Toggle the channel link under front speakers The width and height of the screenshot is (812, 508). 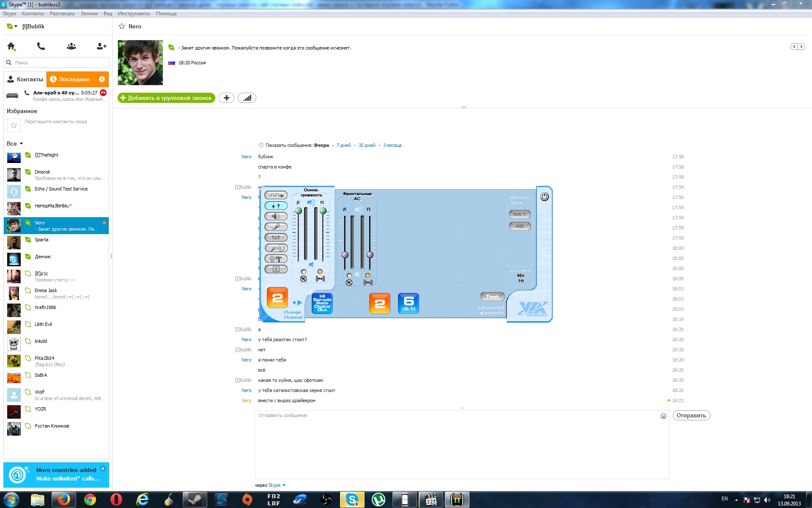click(368, 282)
